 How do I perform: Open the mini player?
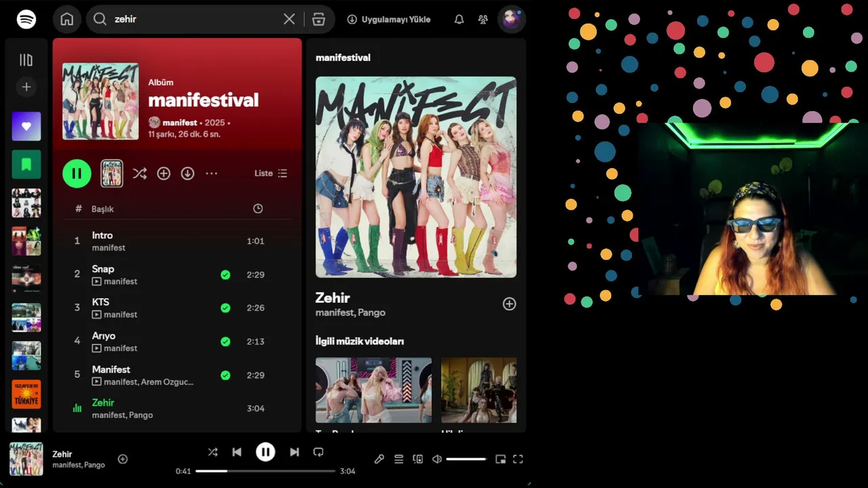[x=500, y=459]
